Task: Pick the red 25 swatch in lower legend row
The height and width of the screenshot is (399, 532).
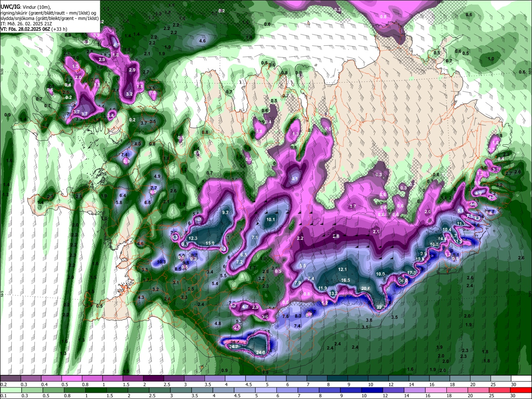Action: click(500, 390)
